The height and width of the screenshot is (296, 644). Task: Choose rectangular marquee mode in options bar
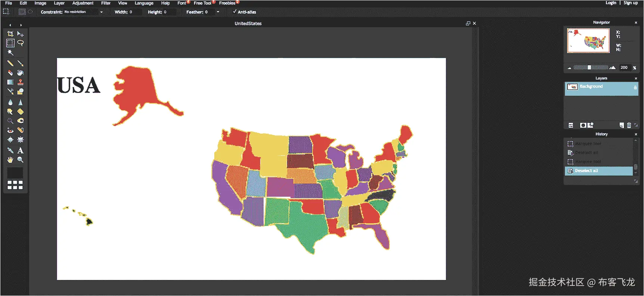click(x=22, y=12)
